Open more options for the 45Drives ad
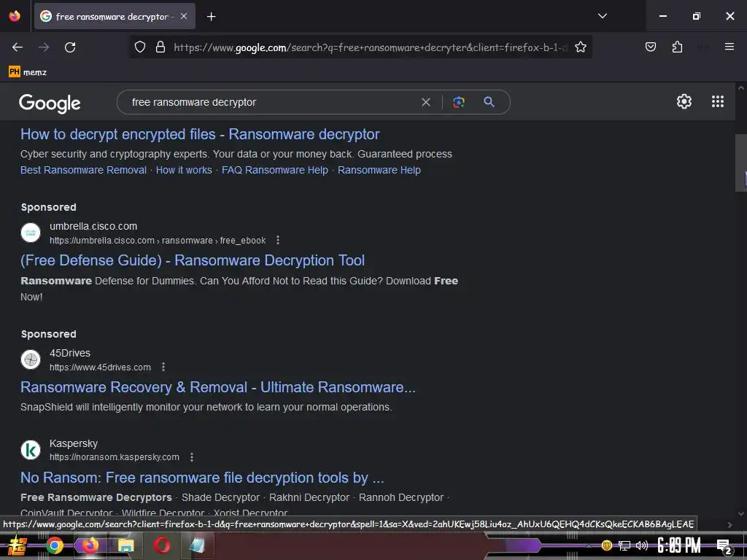 (163, 367)
